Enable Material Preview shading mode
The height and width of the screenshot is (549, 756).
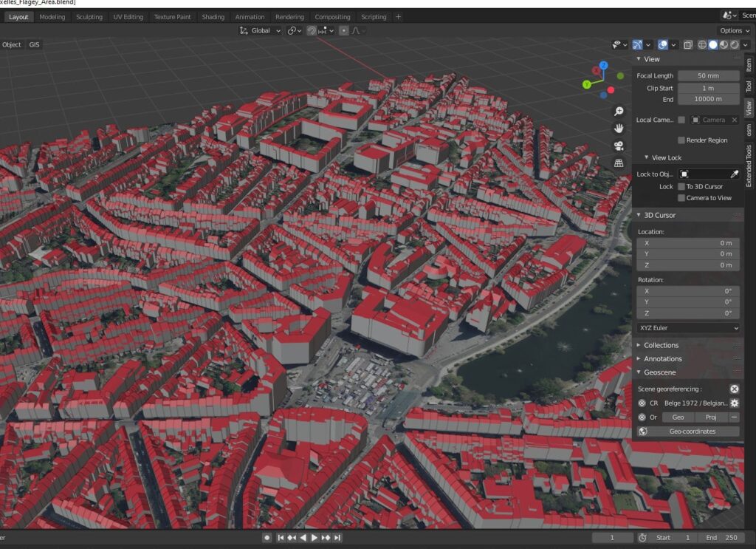[x=723, y=44]
